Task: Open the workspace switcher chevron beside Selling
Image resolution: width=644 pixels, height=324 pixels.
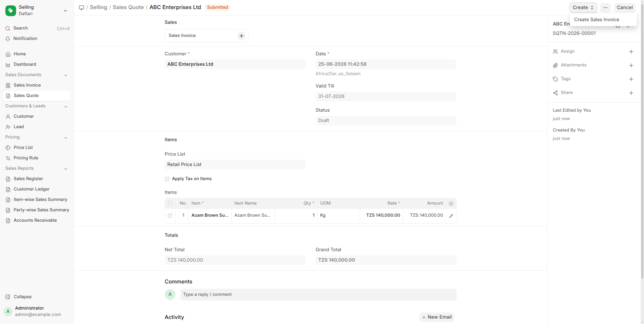Action: [65, 10]
